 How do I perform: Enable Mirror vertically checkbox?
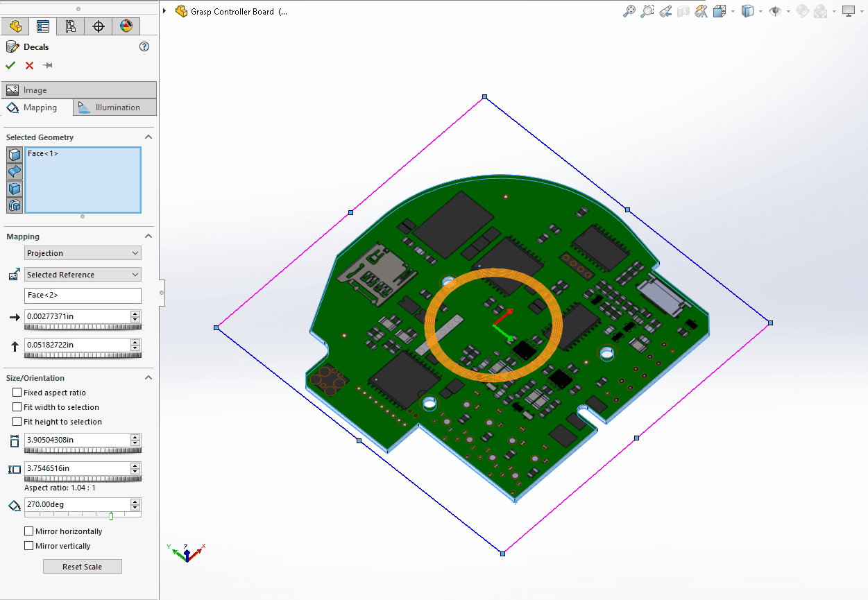28,546
